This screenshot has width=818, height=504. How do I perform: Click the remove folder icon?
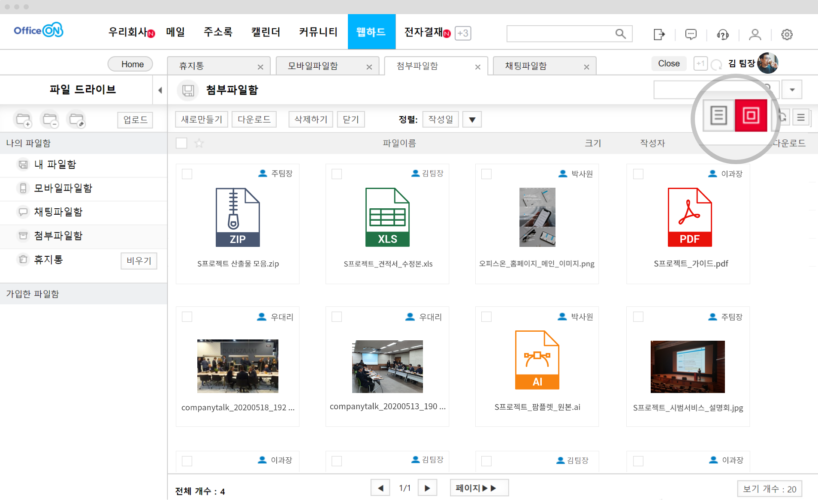50,120
